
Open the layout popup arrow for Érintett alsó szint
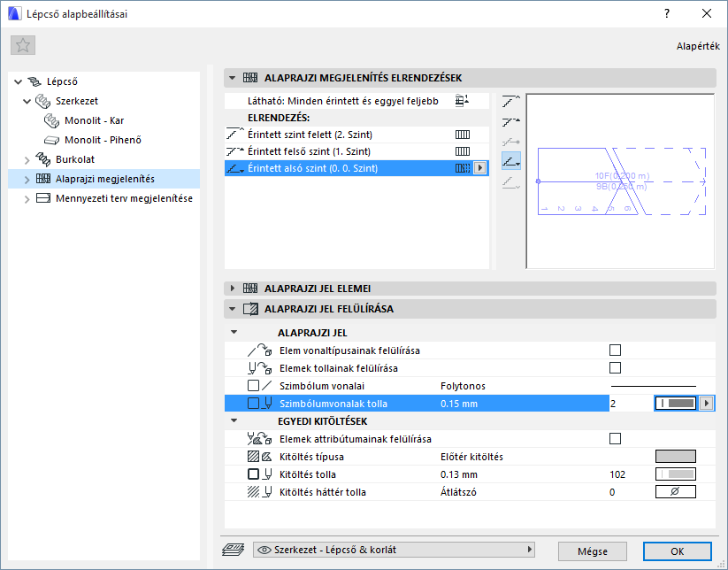[480, 168]
